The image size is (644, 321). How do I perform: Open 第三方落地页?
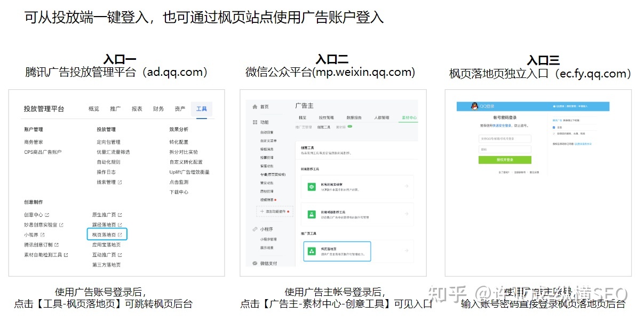coord(106,265)
